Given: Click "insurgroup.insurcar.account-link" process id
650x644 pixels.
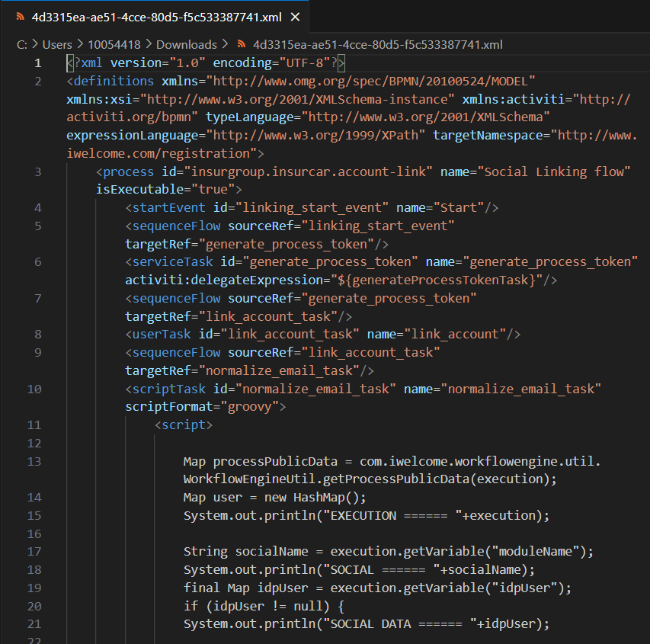Looking at the screenshot, I should [x=309, y=171].
